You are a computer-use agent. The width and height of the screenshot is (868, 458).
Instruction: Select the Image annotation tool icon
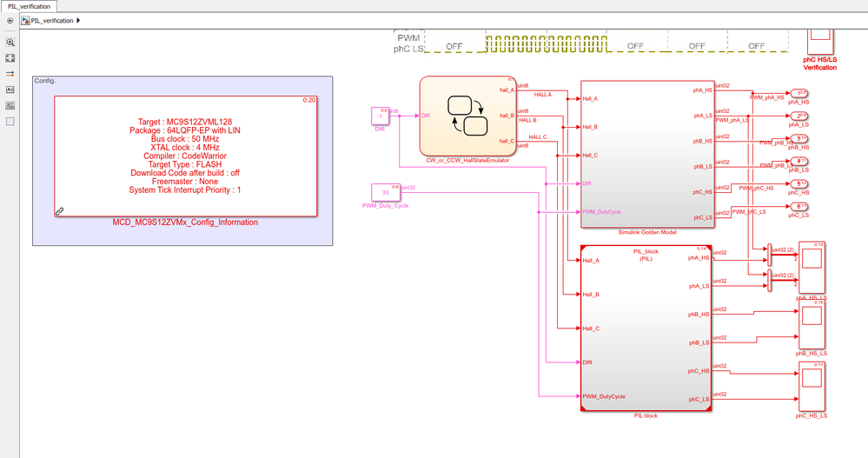pos(10,106)
